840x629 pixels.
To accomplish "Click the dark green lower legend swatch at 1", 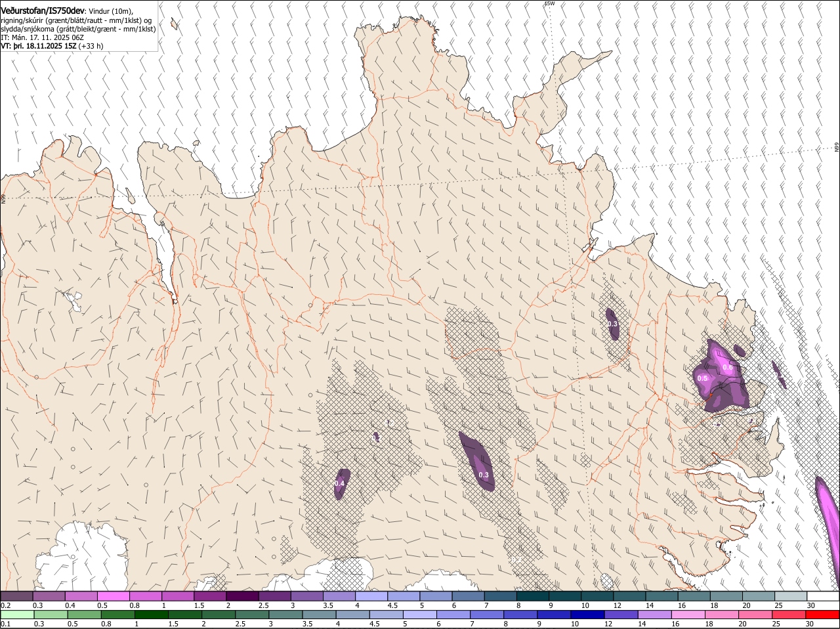I will click(151, 615).
